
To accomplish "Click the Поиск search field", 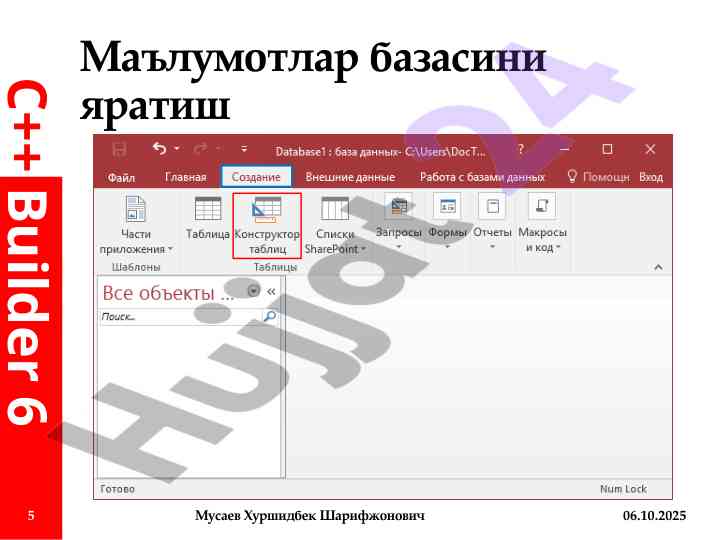I will [x=180, y=316].
